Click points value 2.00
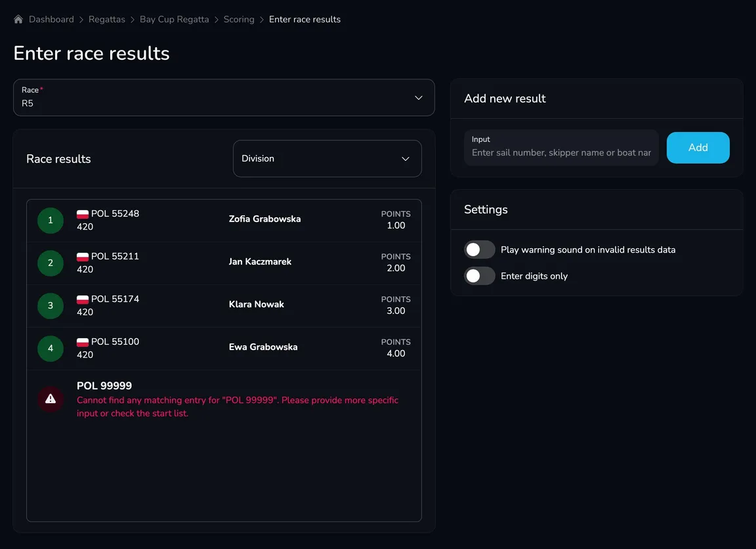The image size is (756, 549). click(396, 268)
